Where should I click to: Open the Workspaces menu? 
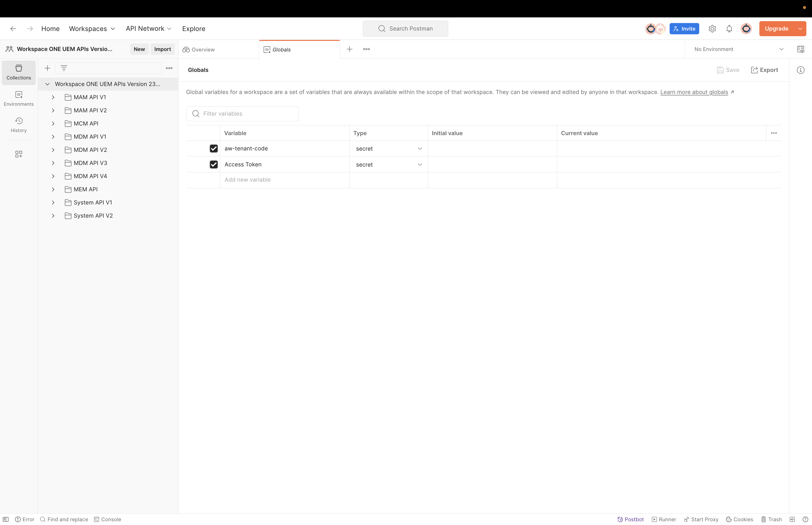point(92,29)
